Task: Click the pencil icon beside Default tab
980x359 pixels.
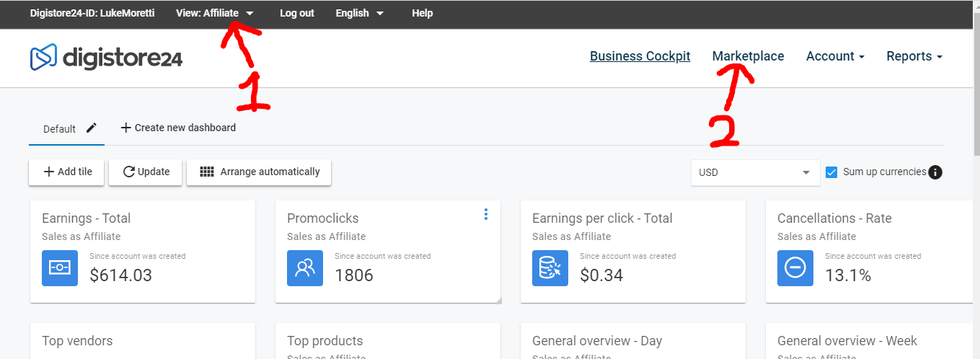Action: tap(91, 128)
